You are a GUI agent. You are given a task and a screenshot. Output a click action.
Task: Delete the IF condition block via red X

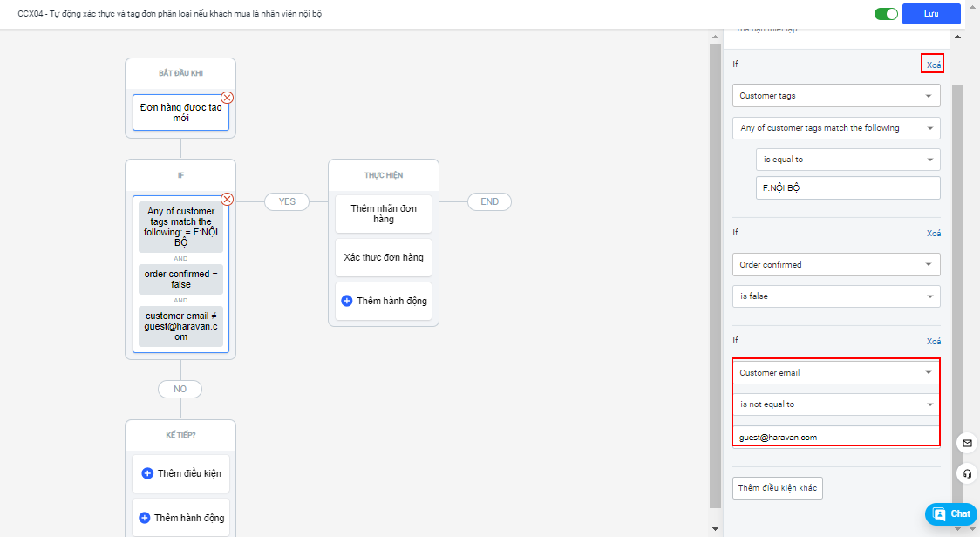227,199
